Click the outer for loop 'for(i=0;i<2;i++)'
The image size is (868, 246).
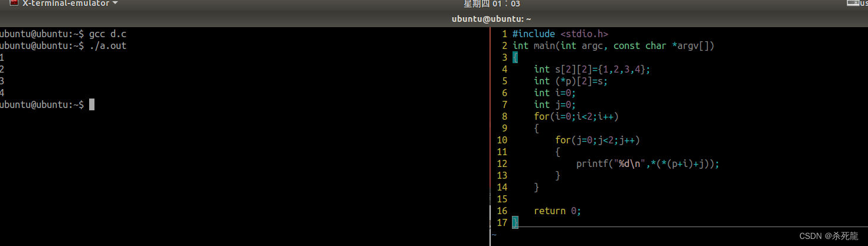click(x=576, y=116)
